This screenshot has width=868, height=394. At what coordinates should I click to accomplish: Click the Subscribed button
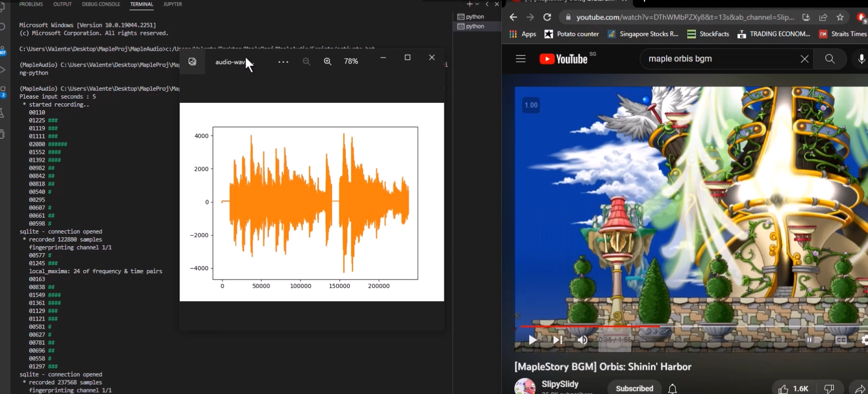tap(635, 388)
